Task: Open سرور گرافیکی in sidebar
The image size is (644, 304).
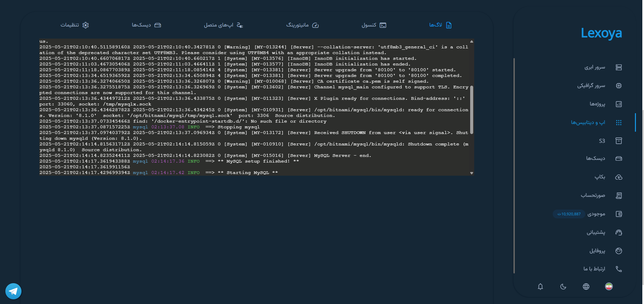Action: [591, 86]
